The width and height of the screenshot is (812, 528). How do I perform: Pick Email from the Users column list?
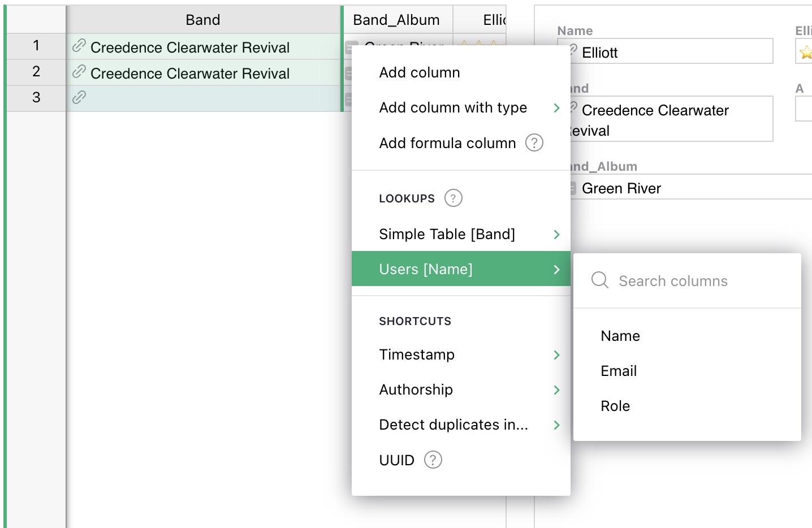point(619,371)
